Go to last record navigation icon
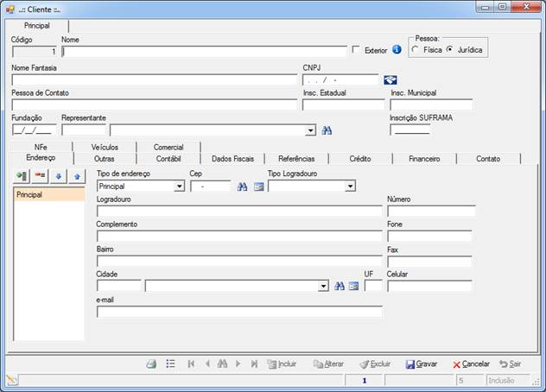The height and width of the screenshot is (392, 546). (254, 364)
